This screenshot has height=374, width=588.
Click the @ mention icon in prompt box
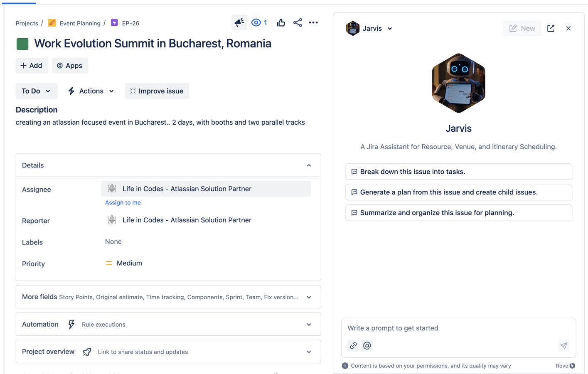pyautogui.click(x=367, y=345)
